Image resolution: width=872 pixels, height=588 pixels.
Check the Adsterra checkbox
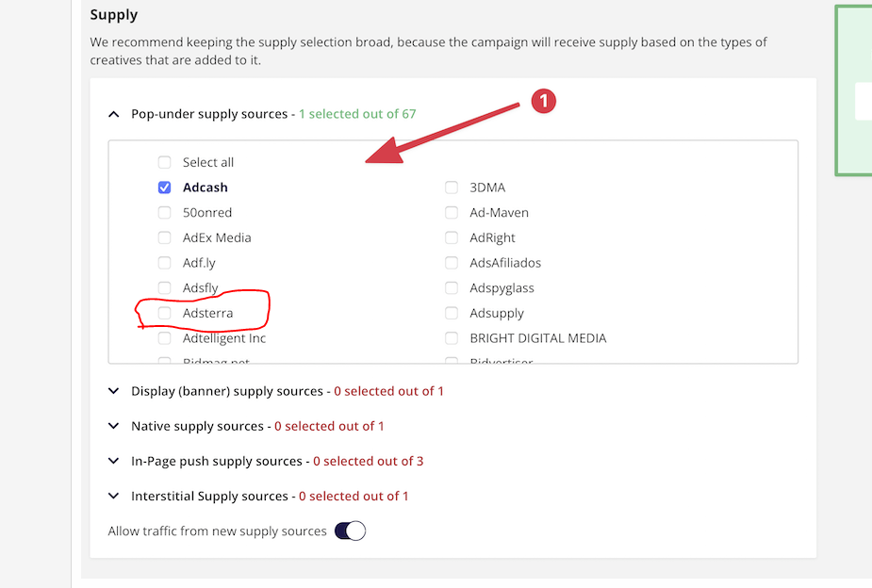164,313
